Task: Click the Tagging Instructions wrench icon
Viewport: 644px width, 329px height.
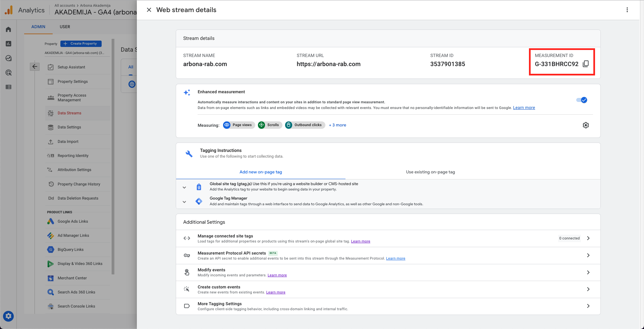Action: coord(189,154)
